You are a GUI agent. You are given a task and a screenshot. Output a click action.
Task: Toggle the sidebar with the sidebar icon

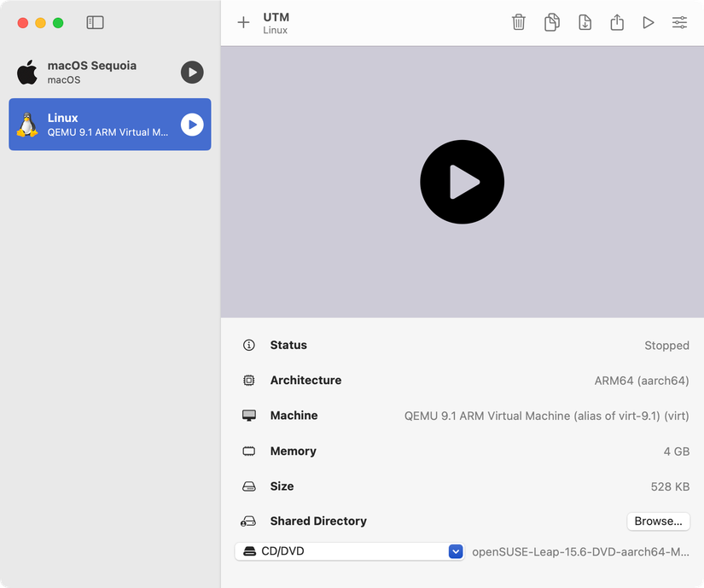[95, 22]
